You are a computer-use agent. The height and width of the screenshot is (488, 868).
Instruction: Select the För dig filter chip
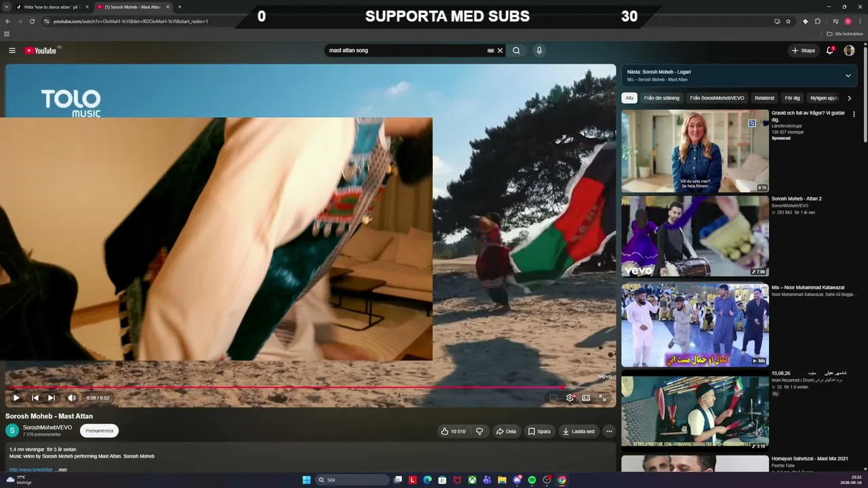pyautogui.click(x=792, y=98)
